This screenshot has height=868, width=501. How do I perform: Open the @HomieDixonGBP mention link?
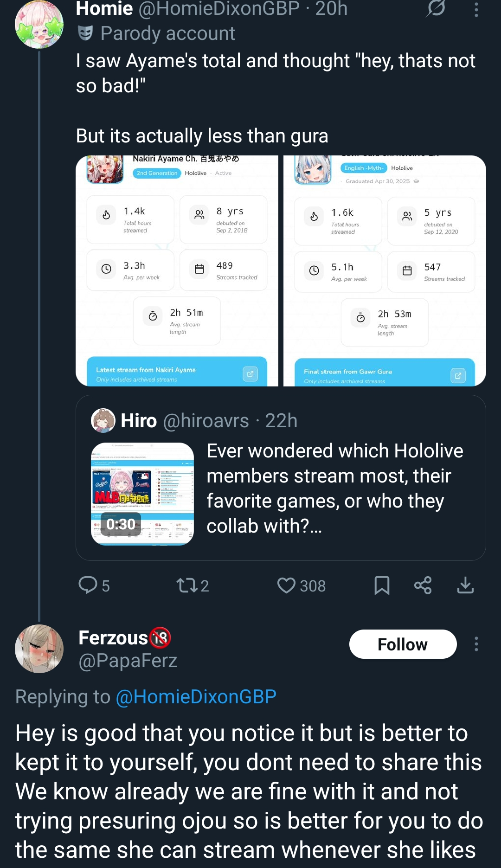point(196,697)
